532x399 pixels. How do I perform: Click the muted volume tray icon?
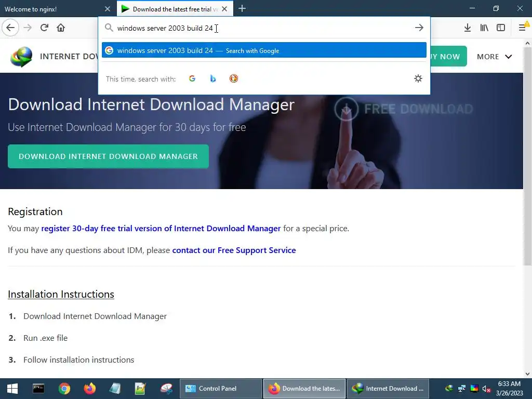[x=486, y=389]
